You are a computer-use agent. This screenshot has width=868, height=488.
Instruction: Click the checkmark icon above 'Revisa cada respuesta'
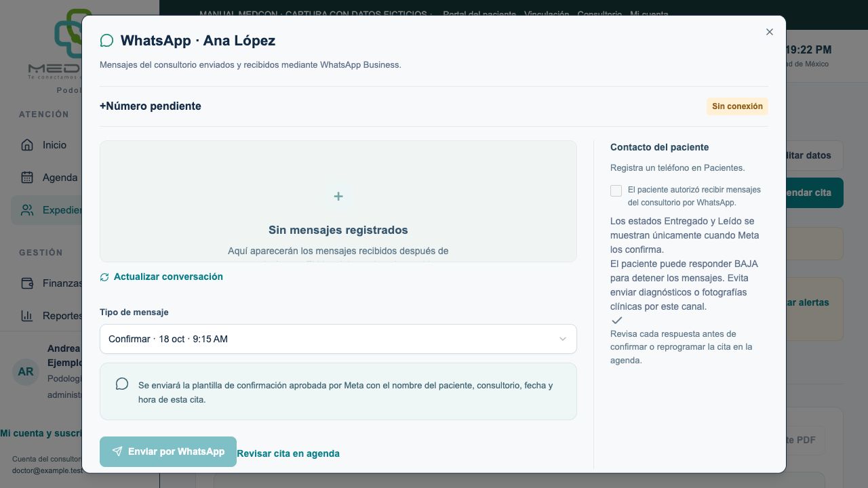tap(616, 320)
